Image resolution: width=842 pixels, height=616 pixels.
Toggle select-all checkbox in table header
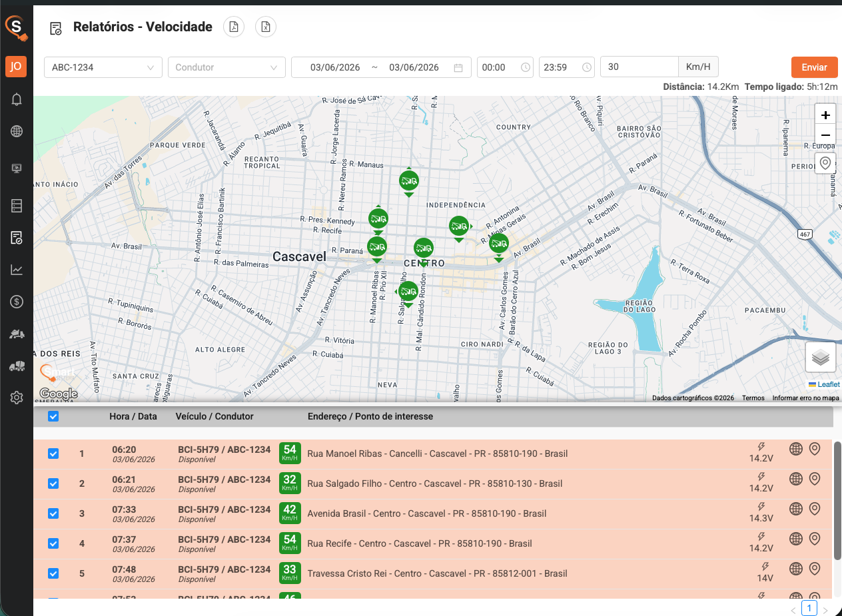53,416
